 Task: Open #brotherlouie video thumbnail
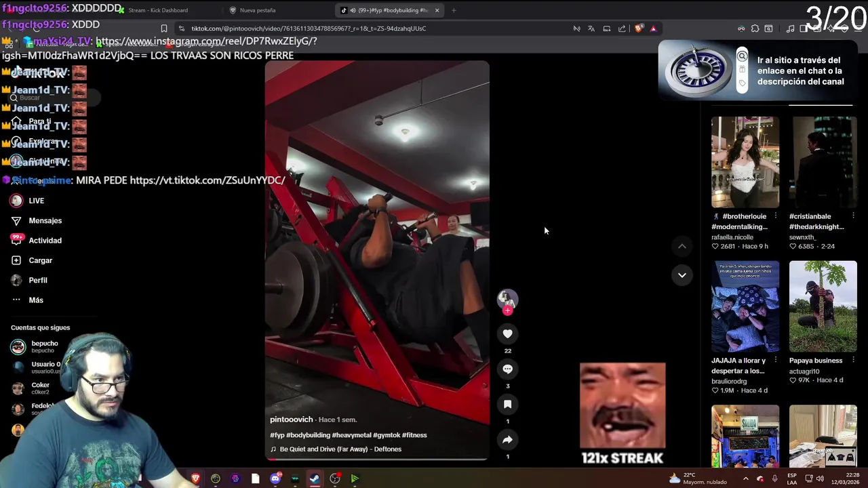tap(745, 162)
